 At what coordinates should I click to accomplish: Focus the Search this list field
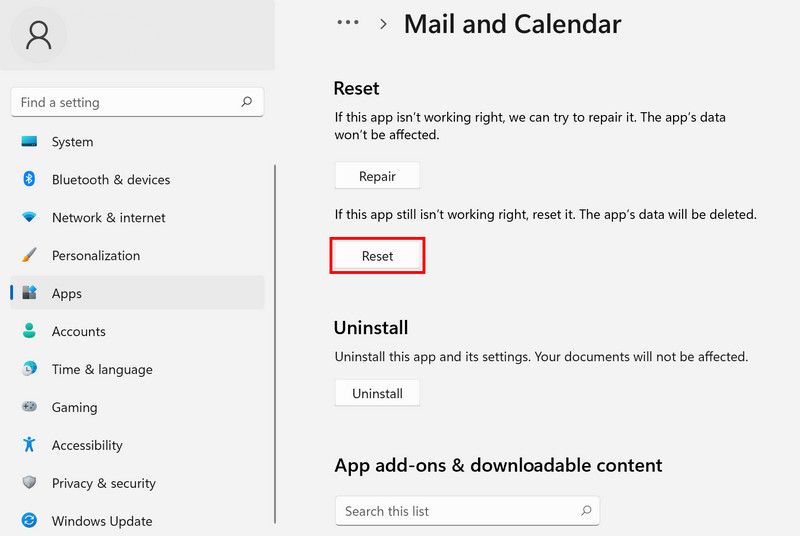[467, 511]
